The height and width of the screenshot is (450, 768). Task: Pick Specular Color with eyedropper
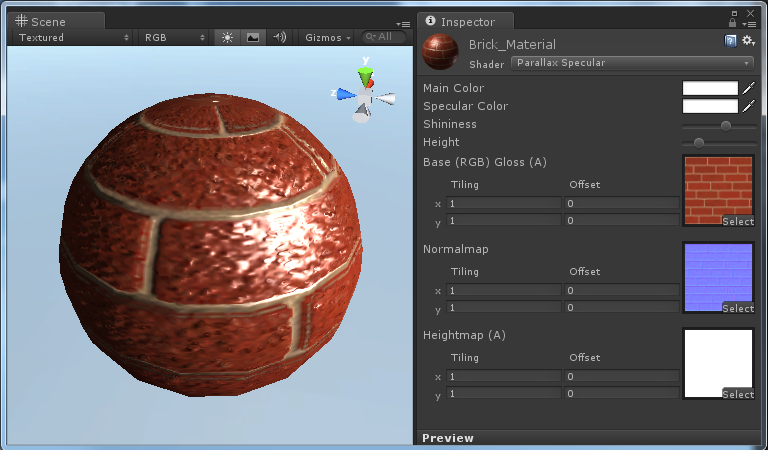[748, 106]
